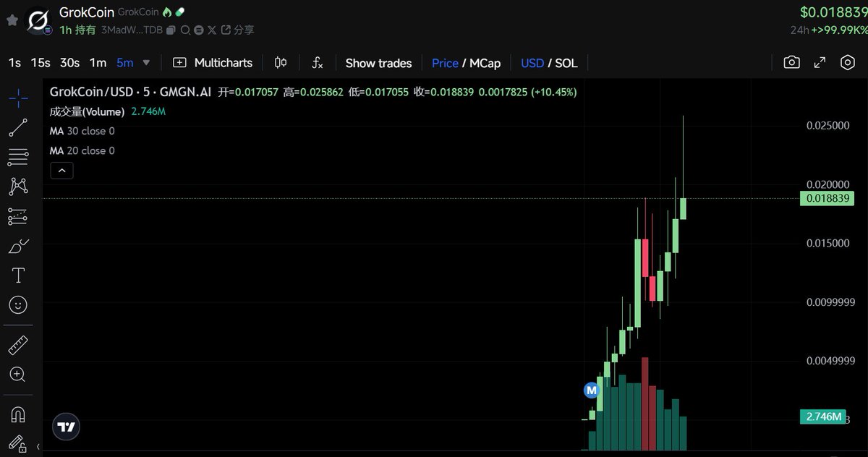The image size is (868, 457).
Task: Select the MA 20 close 0 indicator
Action: coord(82,150)
